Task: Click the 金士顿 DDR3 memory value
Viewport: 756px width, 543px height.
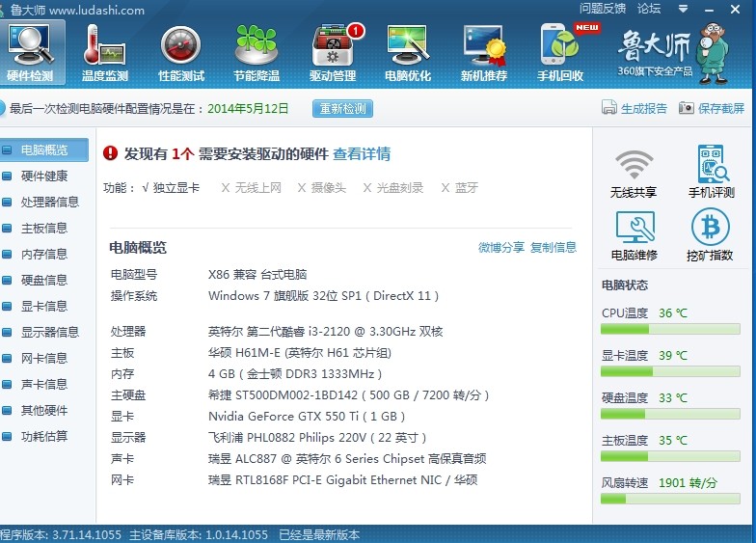Action: point(295,374)
